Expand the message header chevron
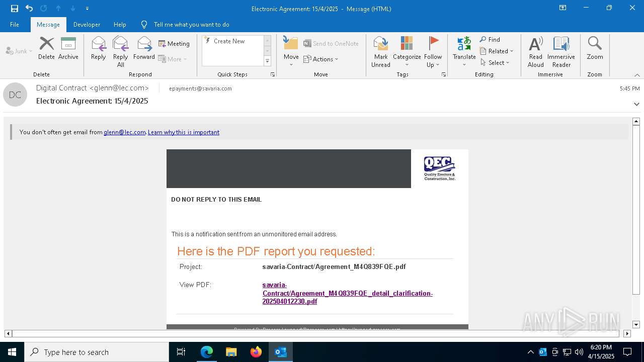This screenshot has height=362, width=644. coord(636,104)
